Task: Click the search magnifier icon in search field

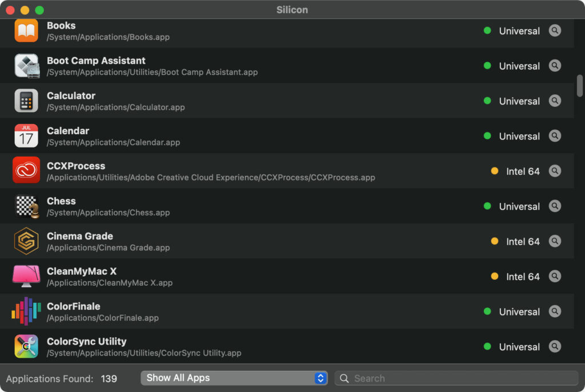Action: click(344, 378)
